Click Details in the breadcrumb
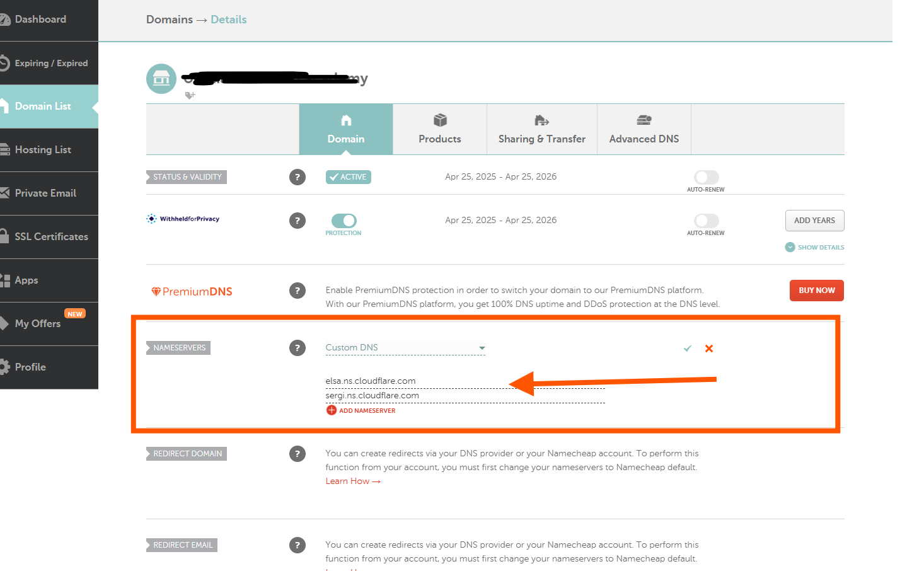Screen dimensions: 924x571 click(x=229, y=20)
